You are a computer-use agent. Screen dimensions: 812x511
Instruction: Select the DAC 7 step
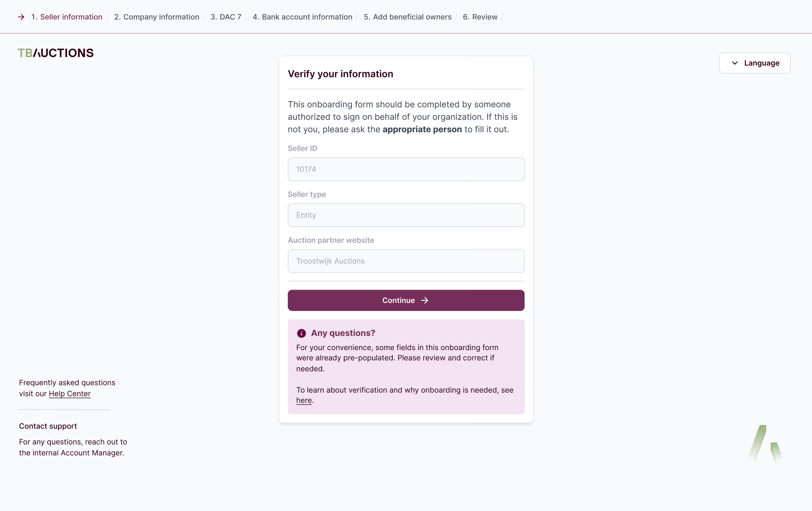226,17
